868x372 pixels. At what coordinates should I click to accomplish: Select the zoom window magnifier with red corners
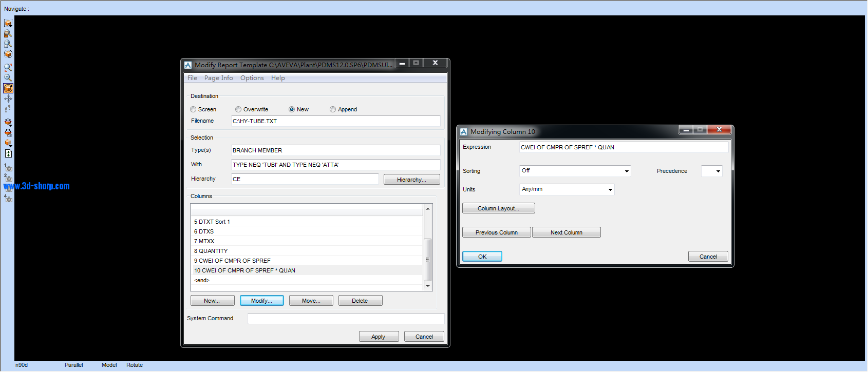point(8,67)
